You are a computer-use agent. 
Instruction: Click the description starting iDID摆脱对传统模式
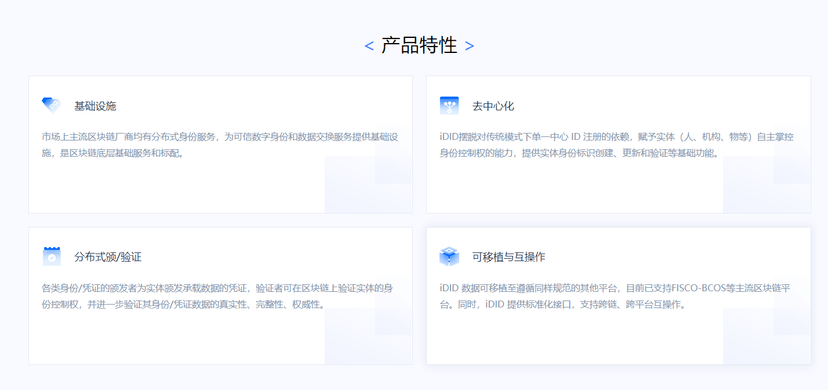click(x=617, y=145)
